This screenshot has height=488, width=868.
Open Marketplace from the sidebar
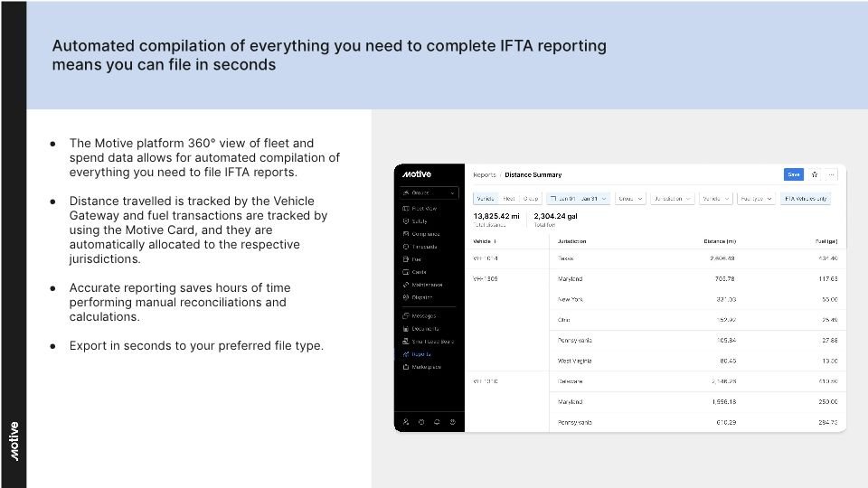[x=426, y=367]
